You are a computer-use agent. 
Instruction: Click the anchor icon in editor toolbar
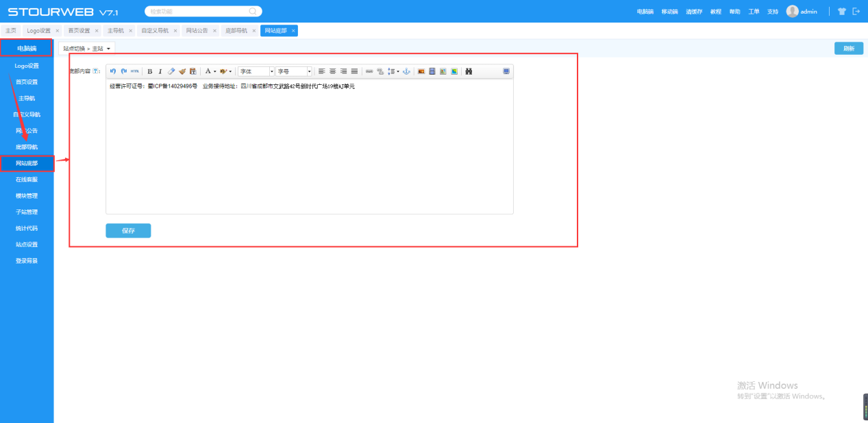pos(405,71)
